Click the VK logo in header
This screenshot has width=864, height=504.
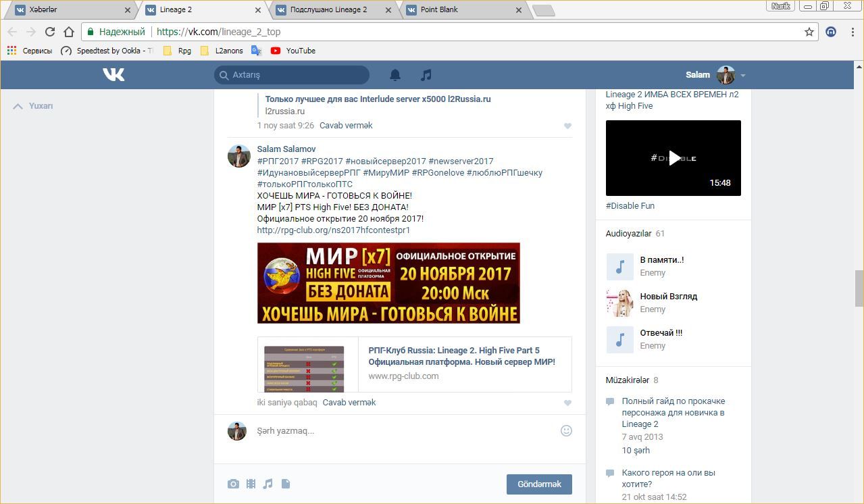[113, 74]
